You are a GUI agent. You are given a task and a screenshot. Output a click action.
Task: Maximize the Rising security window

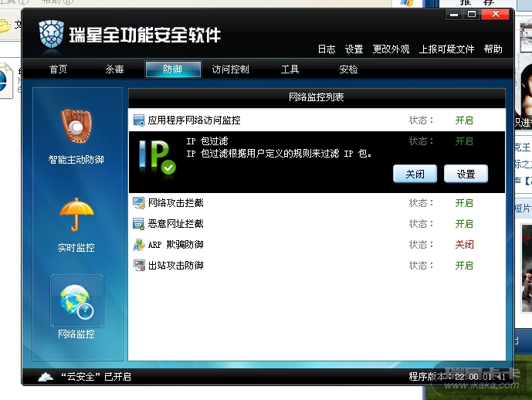pos(472,15)
